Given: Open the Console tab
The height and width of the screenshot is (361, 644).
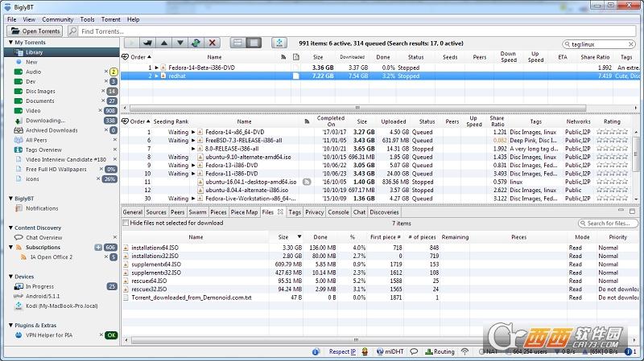Looking at the screenshot, I should click(x=338, y=212).
